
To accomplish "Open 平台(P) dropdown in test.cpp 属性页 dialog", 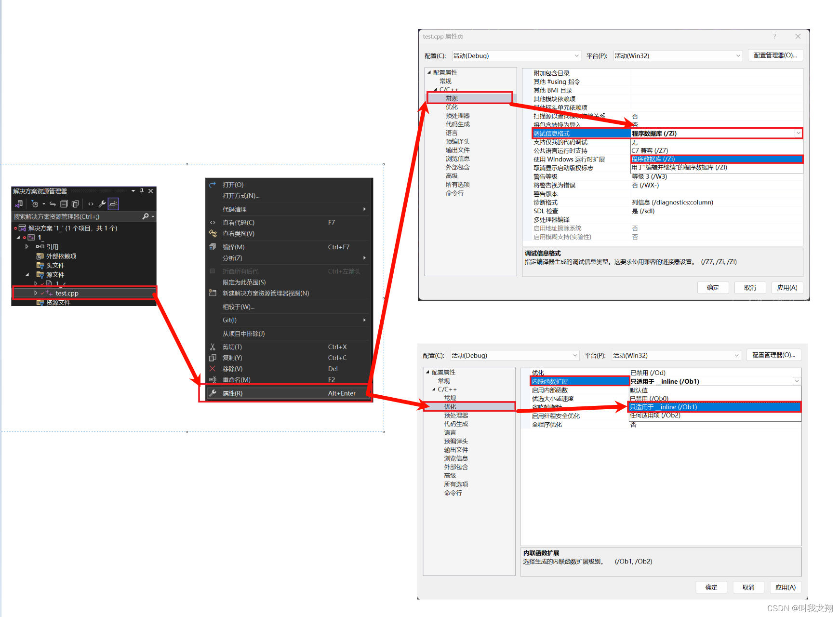I will point(678,55).
